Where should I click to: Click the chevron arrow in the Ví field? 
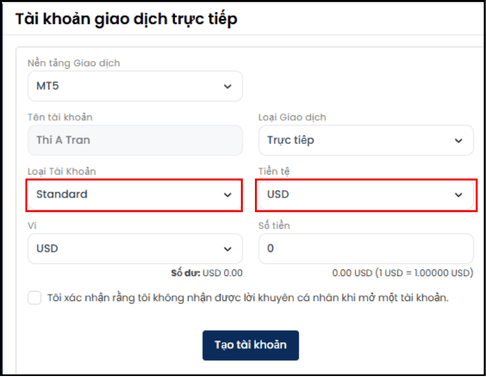(228, 249)
